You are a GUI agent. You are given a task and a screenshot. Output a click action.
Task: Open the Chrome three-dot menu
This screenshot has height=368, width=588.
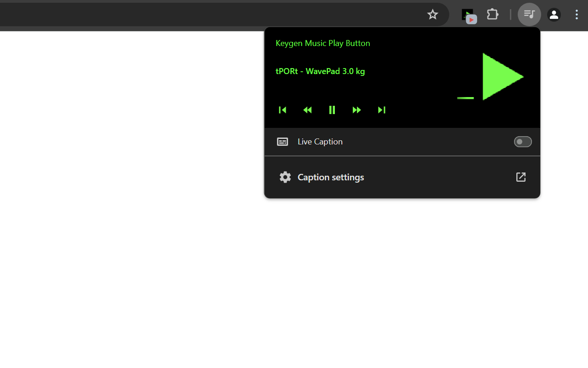pyautogui.click(x=577, y=14)
